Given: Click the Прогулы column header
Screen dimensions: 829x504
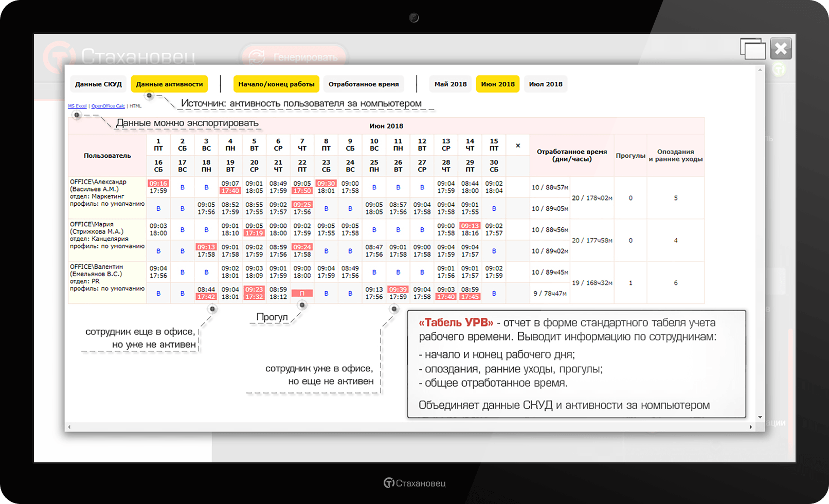Looking at the screenshot, I should pyautogui.click(x=630, y=155).
